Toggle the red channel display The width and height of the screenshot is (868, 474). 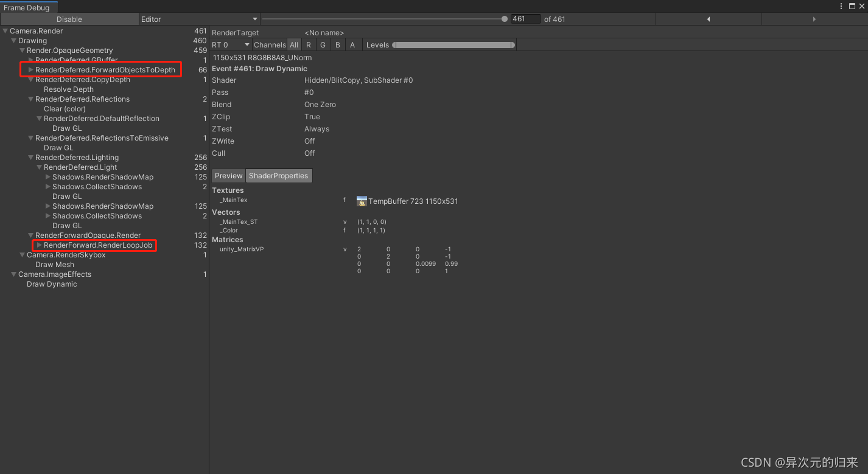tap(309, 44)
